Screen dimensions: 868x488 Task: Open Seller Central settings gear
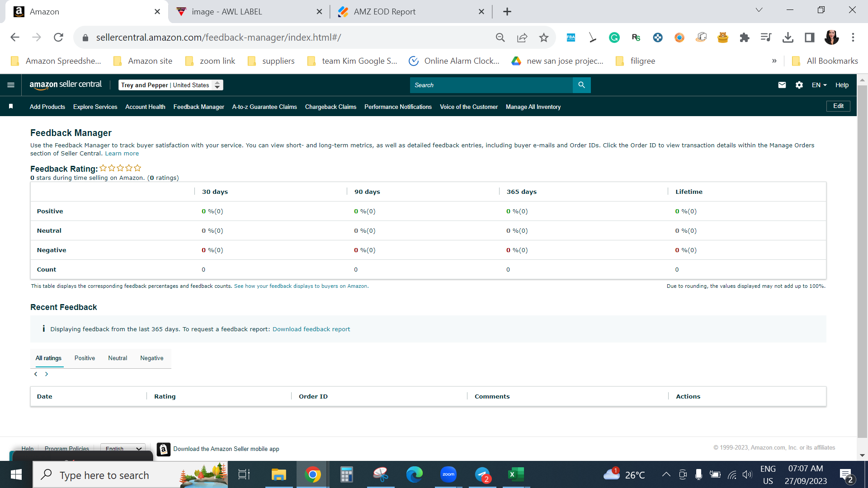click(799, 85)
